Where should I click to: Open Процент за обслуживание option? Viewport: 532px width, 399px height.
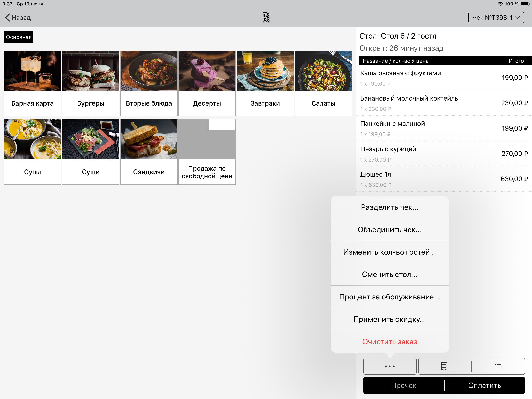pyautogui.click(x=389, y=297)
